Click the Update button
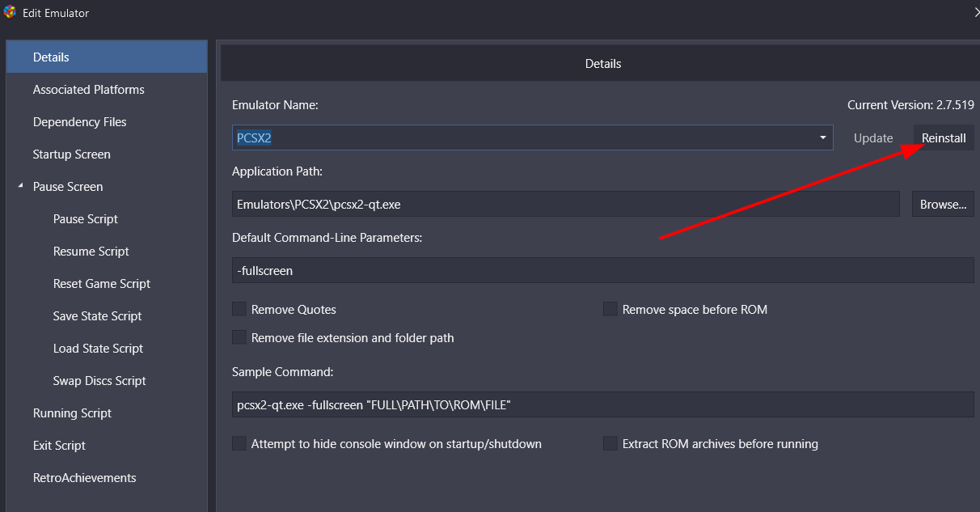This screenshot has height=512, width=980. click(x=873, y=138)
